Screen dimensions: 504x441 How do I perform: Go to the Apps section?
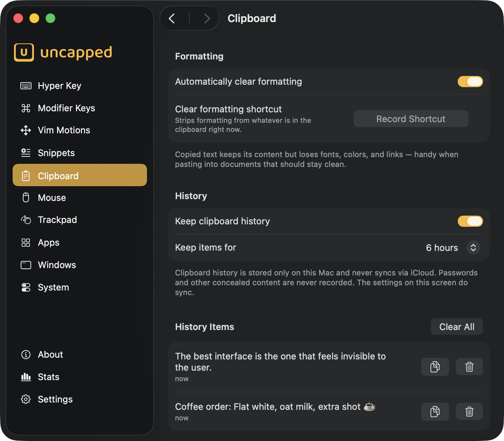(80, 243)
